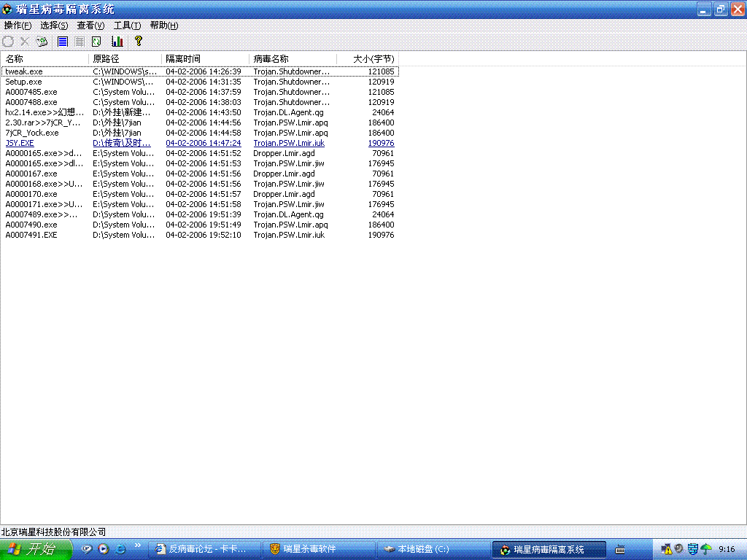Sort by the 病毒名称 column header
This screenshot has height=560, width=747.
pos(293,58)
